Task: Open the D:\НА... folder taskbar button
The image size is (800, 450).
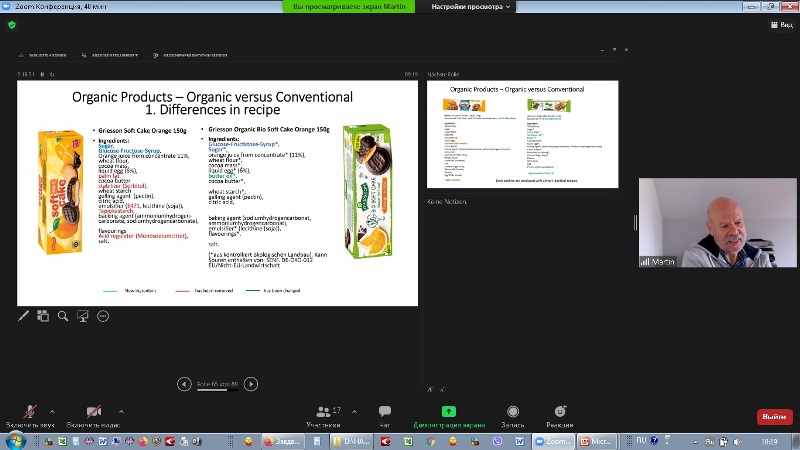Action: click(x=352, y=441)
